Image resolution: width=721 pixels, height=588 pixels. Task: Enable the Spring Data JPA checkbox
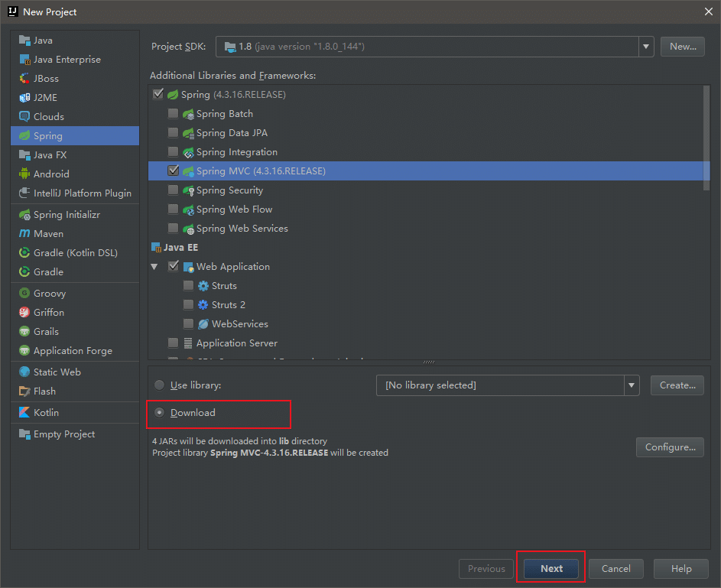click(x=174, y=133)
